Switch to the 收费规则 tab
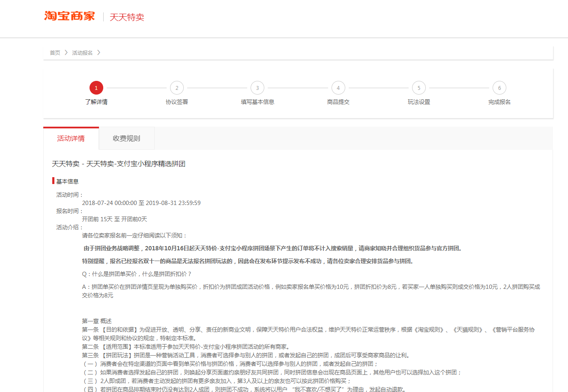 point(126,138)
